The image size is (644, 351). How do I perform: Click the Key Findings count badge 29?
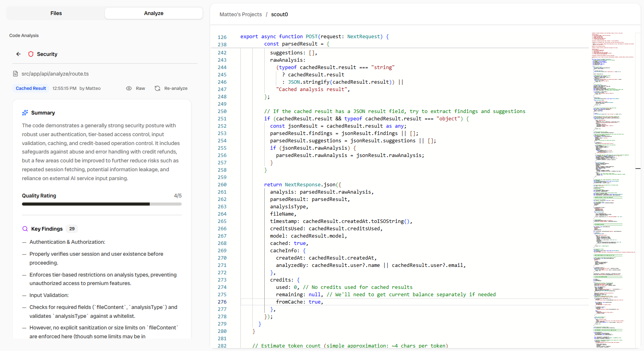pyautogui.click(x=72, y=229)
